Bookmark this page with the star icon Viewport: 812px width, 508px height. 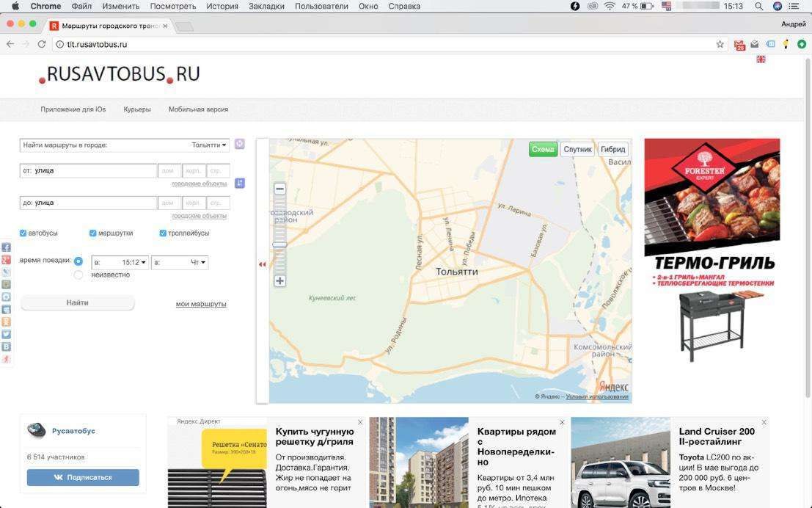[x=720, y=45]
